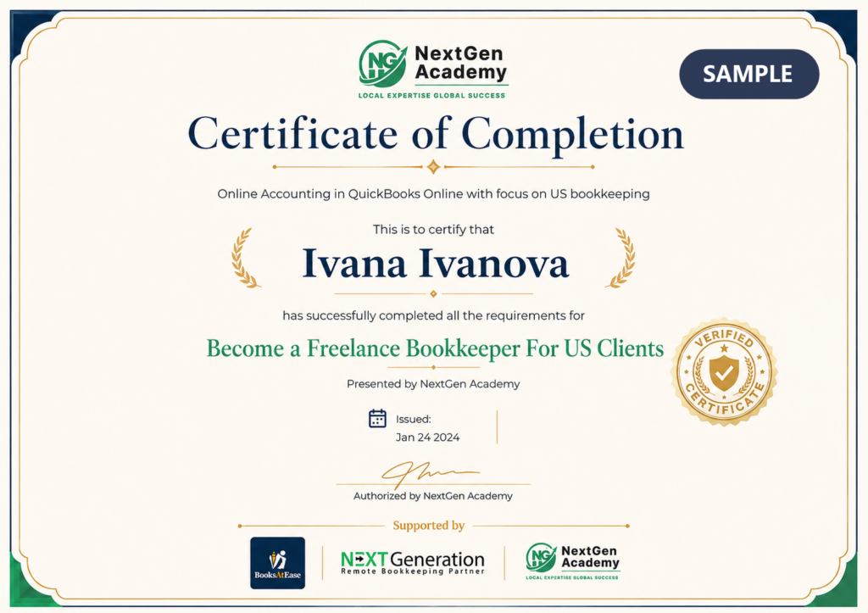Click the bottom NextGen Academy supporter logo
Viewport: 868px width, 613px height.
573,561
